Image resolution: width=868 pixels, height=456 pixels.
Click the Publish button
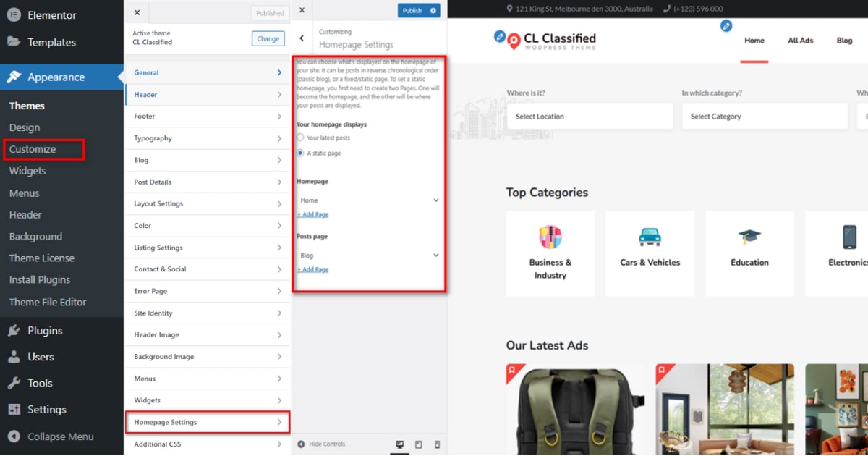[412, 10]
